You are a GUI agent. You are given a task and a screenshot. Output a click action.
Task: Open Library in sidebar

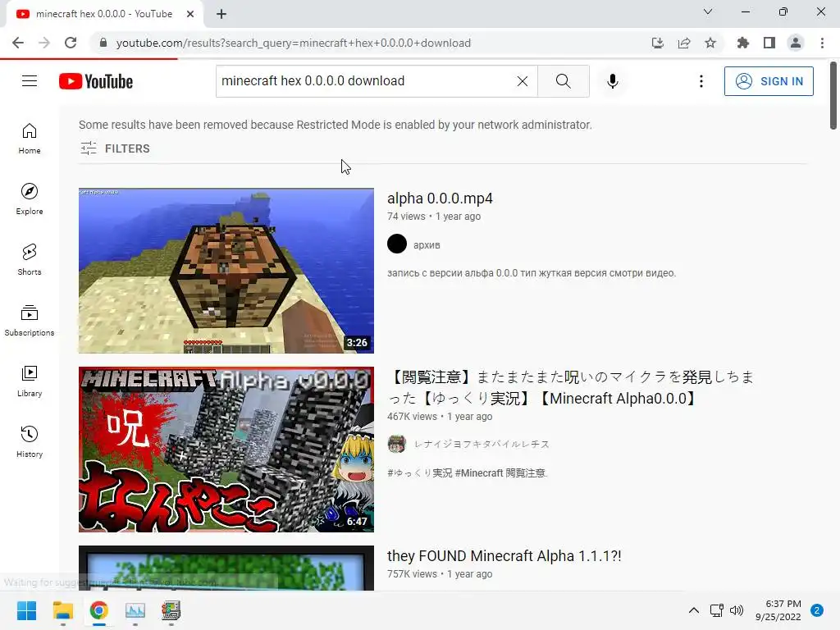pos(30,381)
